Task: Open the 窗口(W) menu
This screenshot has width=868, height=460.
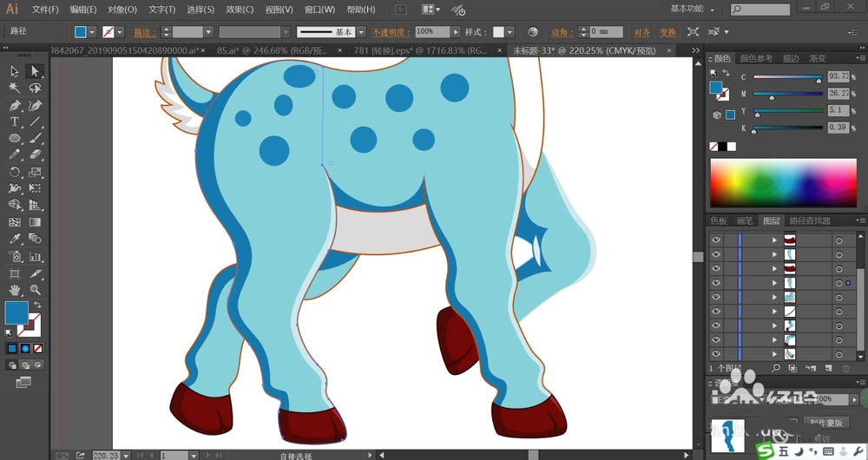Action: tap(320, 10)
